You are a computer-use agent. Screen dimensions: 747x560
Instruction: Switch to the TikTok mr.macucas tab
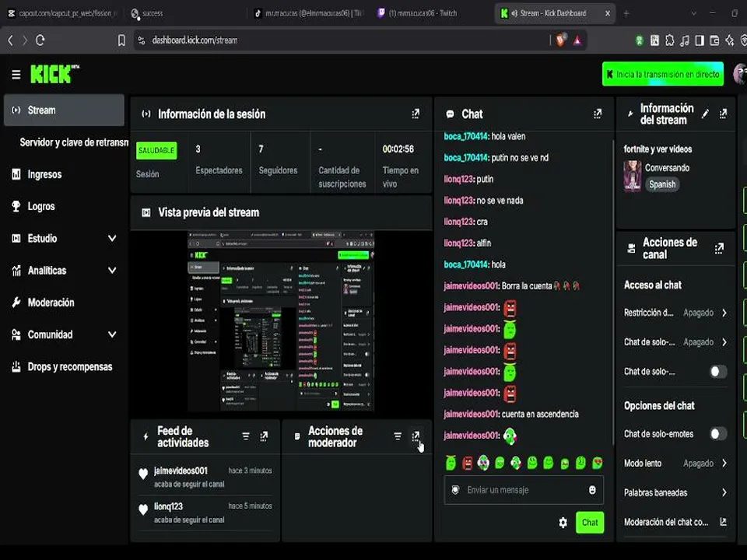coord(309,13)
